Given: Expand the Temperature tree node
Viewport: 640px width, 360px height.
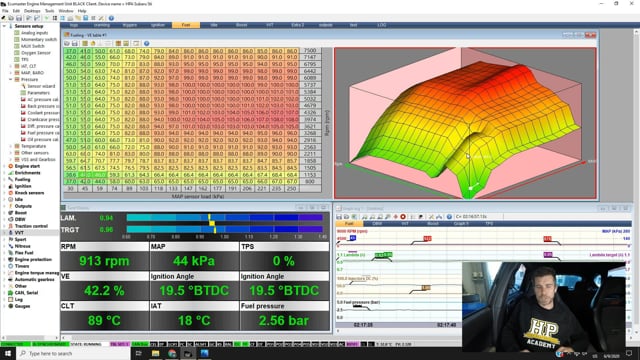Looking at the screenshot, I should [x=11, y=146].
